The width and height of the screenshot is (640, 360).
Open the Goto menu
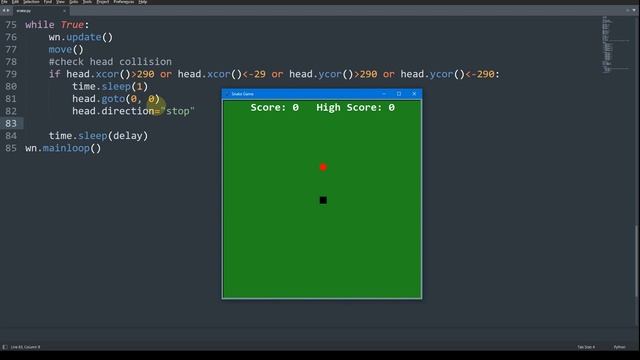click(x=74, y=2)
